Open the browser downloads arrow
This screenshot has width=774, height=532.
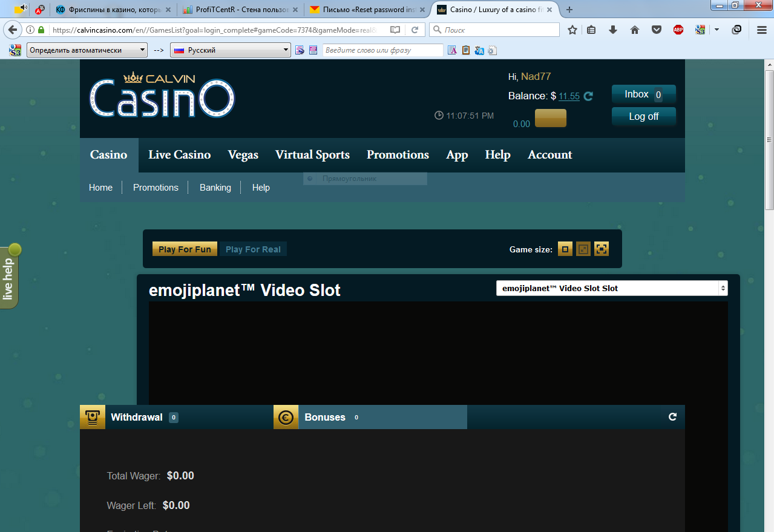613,30
